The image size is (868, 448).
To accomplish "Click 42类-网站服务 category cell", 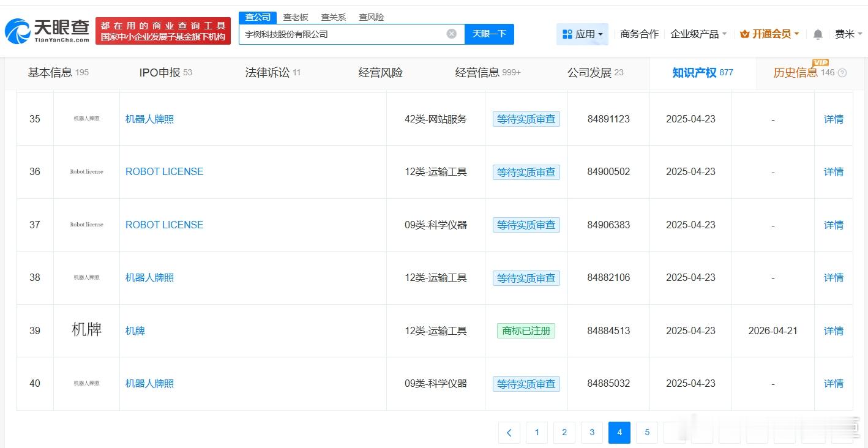I will pos(436,119).
